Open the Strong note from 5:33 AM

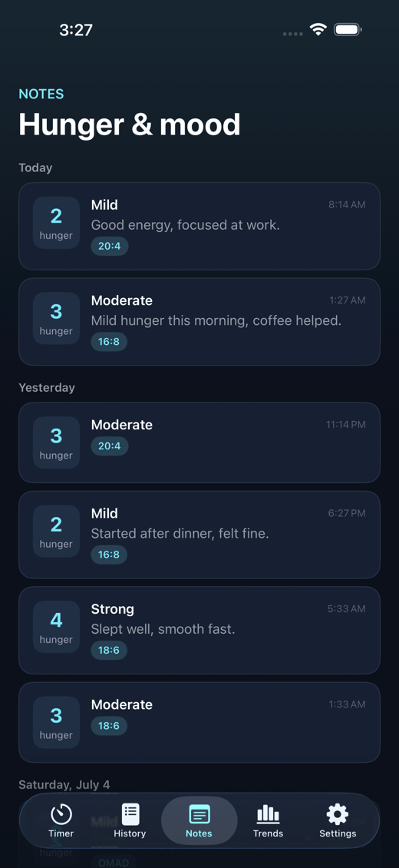pyautogui.click(x=199, y=631)
